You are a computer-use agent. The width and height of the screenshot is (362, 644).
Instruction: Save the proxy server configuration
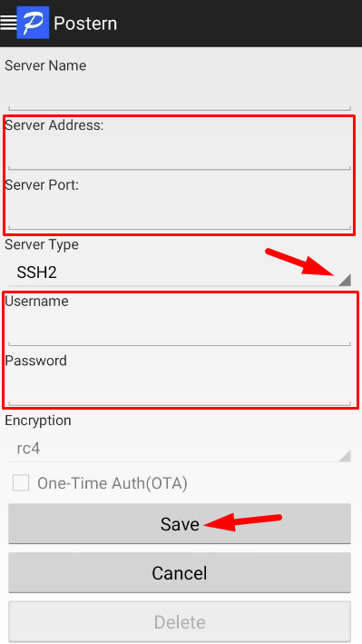point(180,524)
